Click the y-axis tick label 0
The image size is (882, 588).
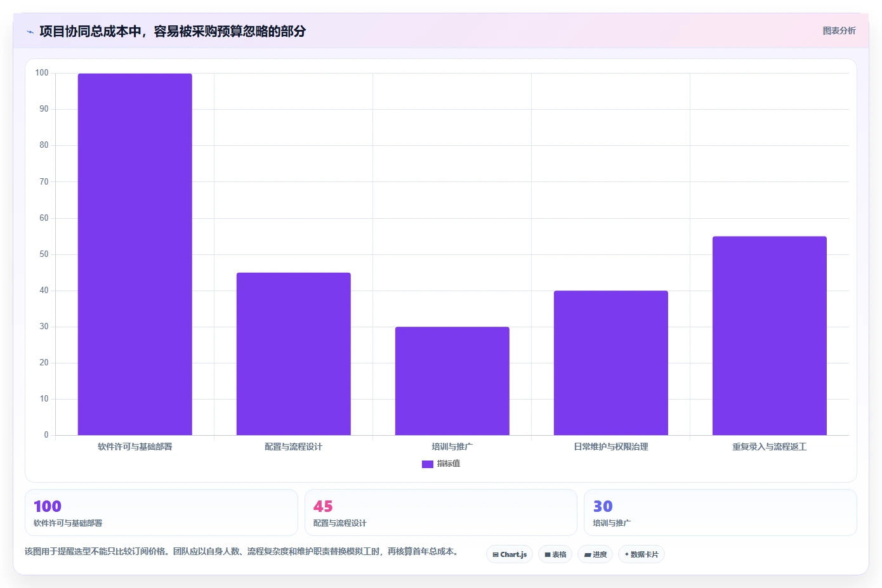(46, 435)
